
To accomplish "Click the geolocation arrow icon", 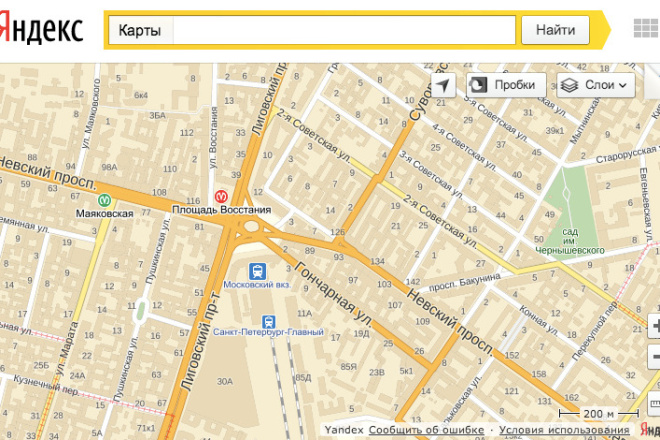I will (x=444, y=85).
